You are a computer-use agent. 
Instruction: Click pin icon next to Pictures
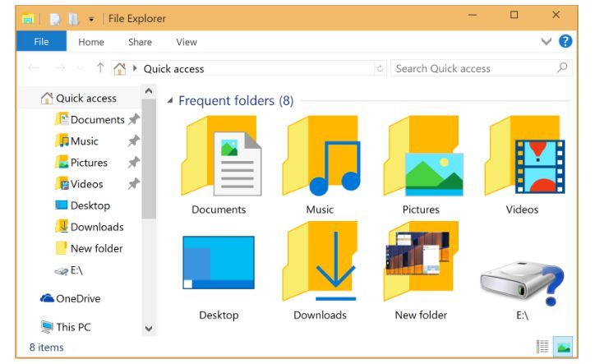tap(134, 163)
